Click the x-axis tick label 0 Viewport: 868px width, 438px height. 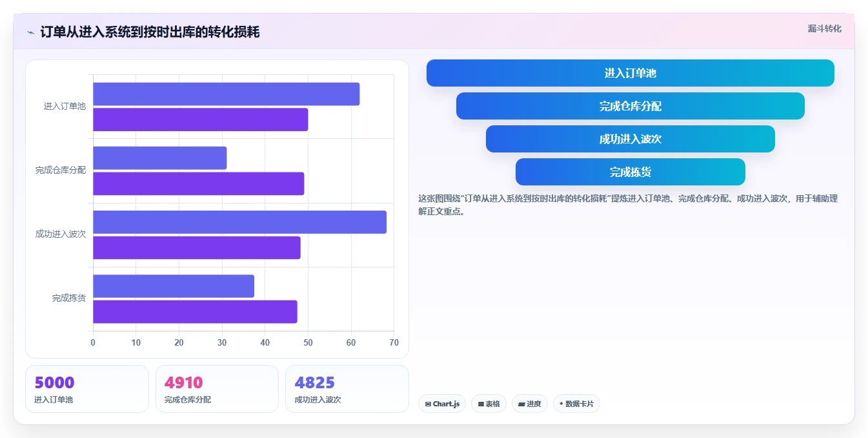[93, 342]
